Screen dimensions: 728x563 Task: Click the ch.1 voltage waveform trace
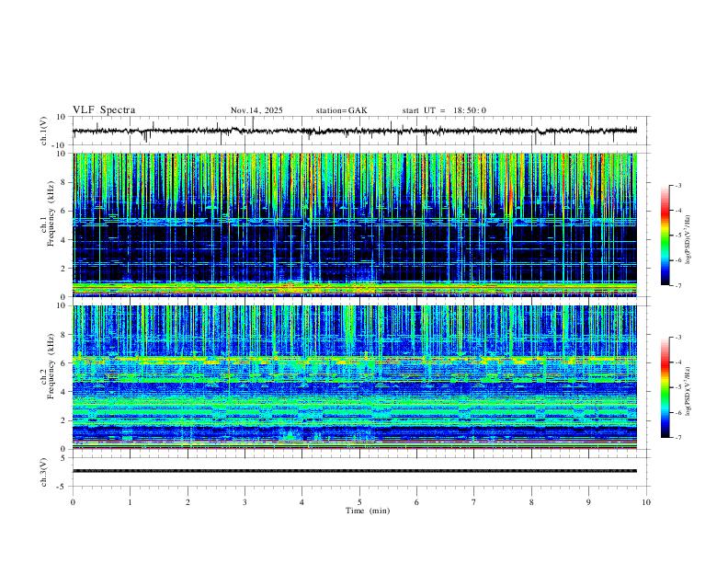coord(355,131)
